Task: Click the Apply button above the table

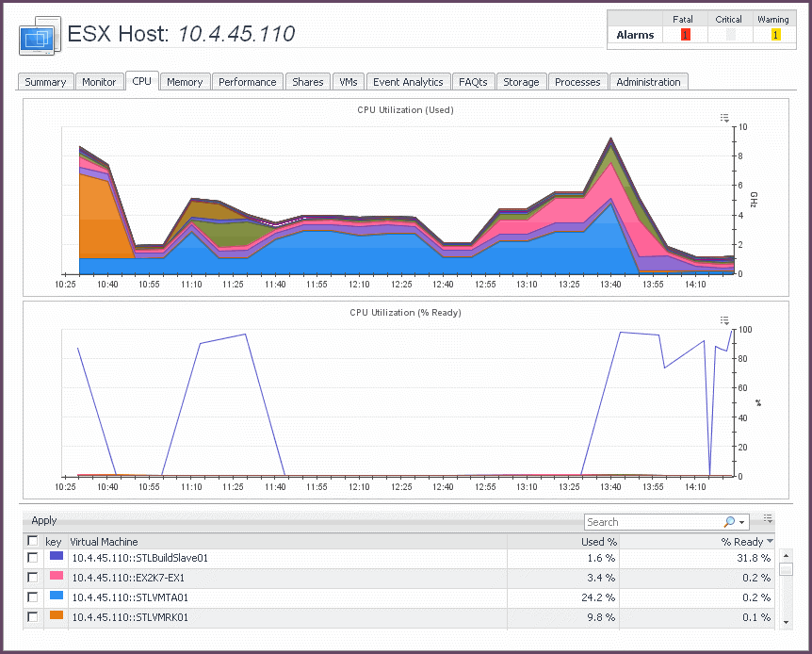Action: tap(44, 520)
